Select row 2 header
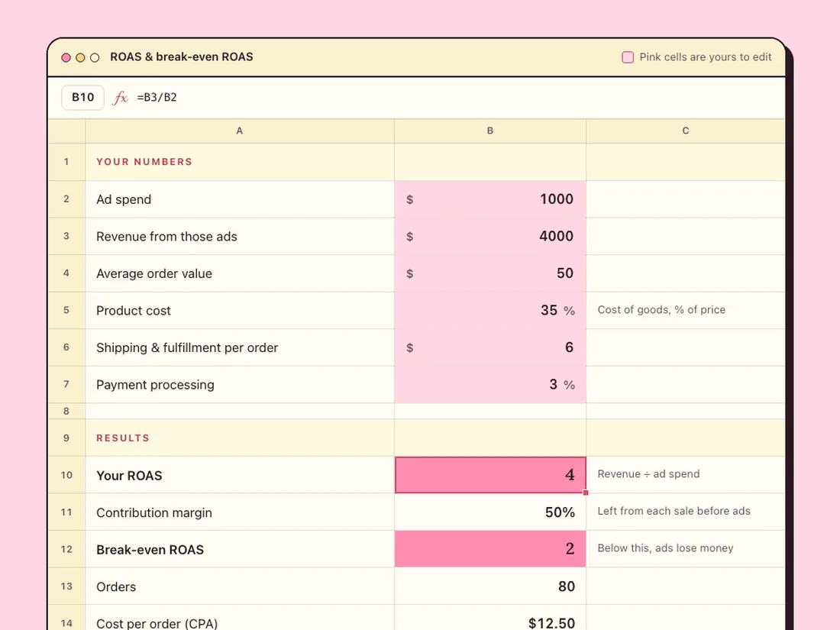The width and height of the screenshot is (840, 630). 66,199
